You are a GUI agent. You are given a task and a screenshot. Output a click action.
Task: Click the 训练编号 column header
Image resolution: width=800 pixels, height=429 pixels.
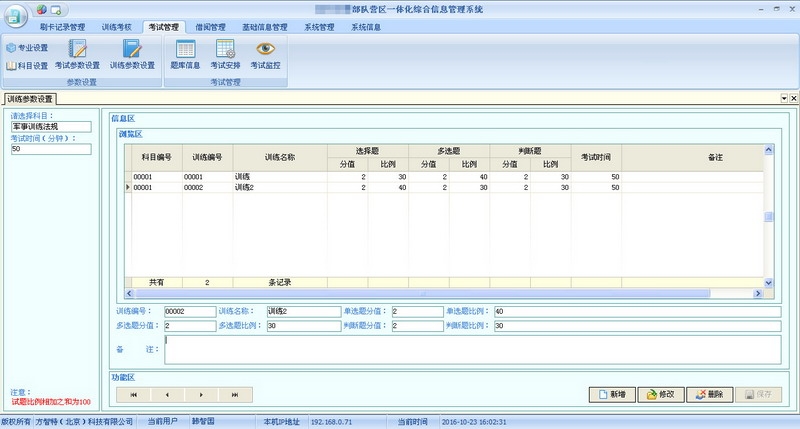pos(207,158)
